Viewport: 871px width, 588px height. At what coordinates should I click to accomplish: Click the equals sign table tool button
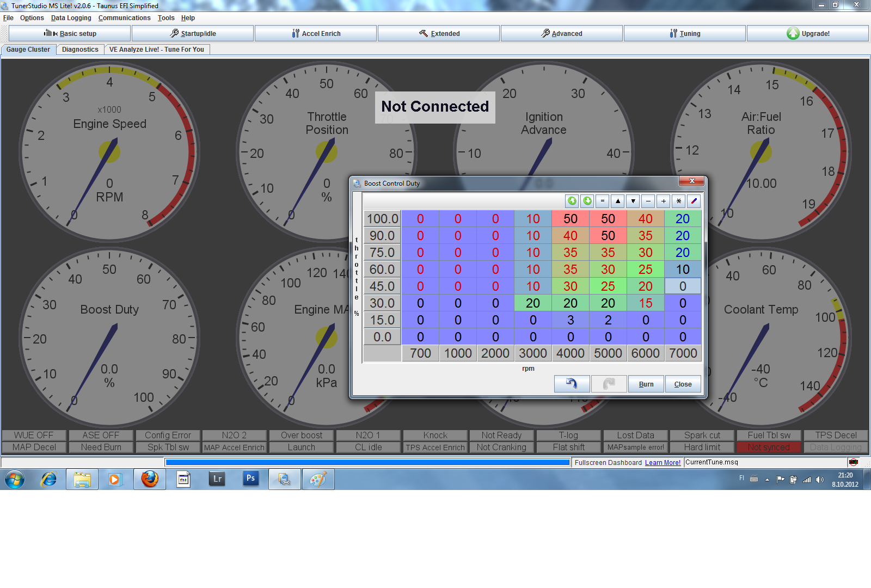click(602, 201)
